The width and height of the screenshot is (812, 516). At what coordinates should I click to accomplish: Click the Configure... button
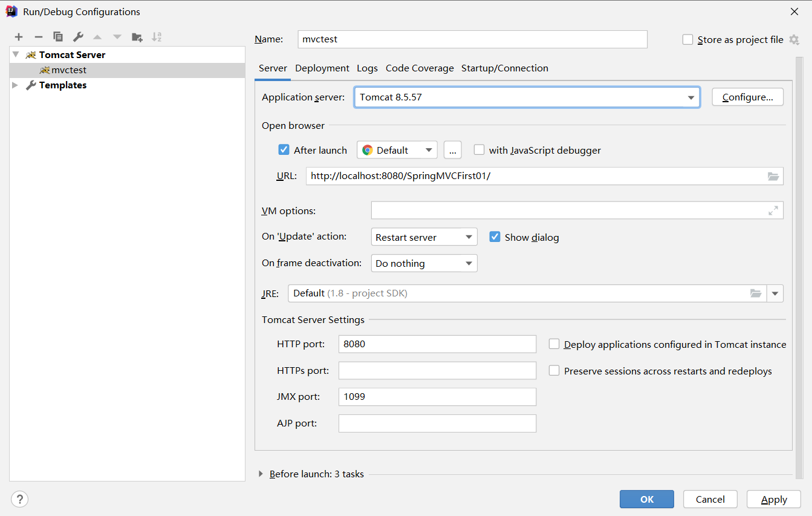747,97
